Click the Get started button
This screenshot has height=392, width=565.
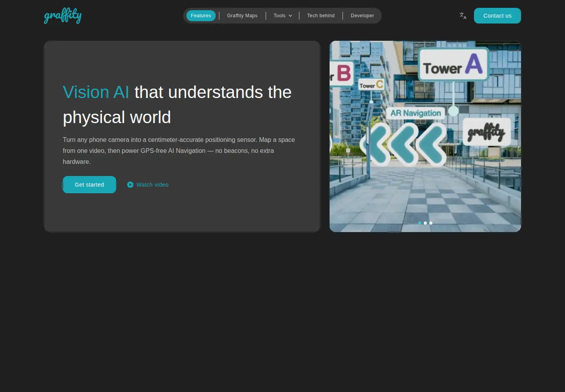coord(89,185)
